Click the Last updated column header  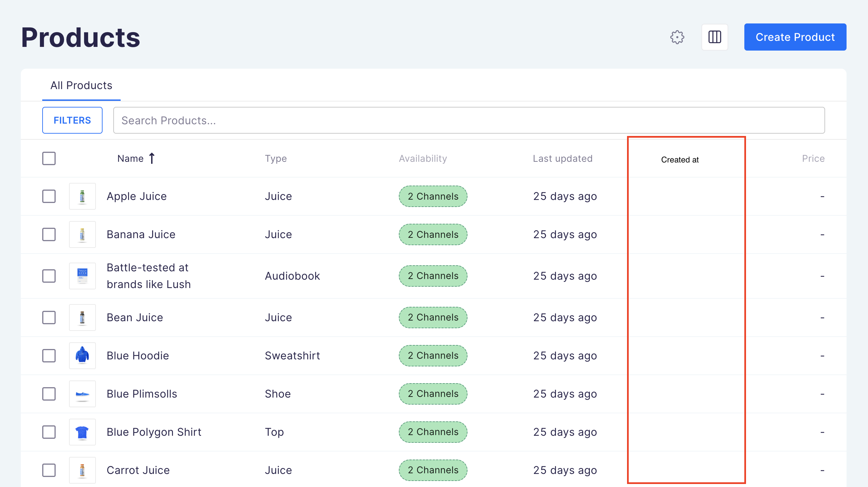pos(563,158)
